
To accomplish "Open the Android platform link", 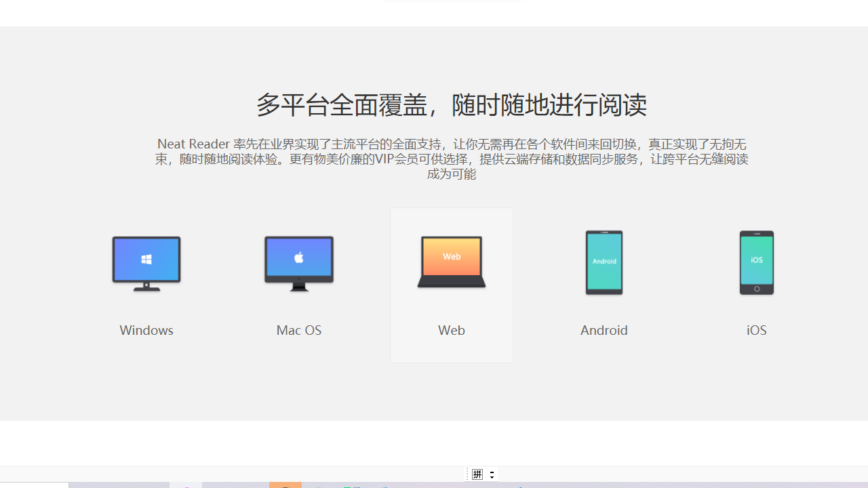I will (604, 330).
